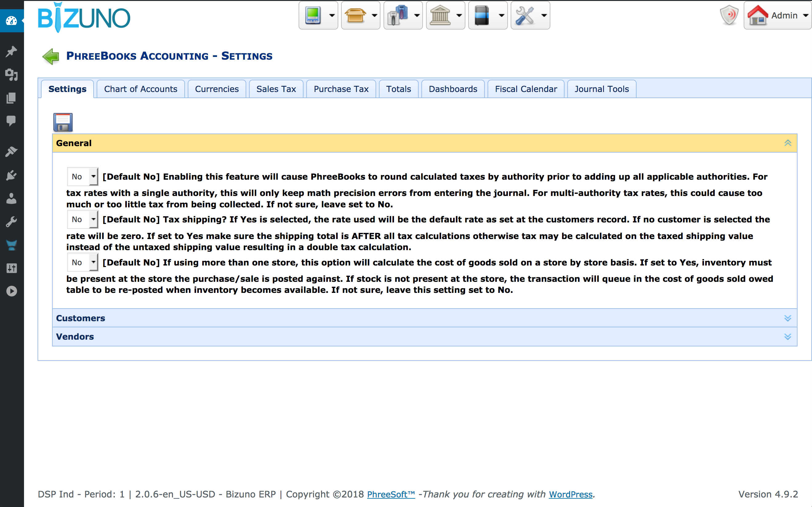This screenshot has height=507, width=812.
Task: Click the floppy disk save icon
Action: pos(63,122)
